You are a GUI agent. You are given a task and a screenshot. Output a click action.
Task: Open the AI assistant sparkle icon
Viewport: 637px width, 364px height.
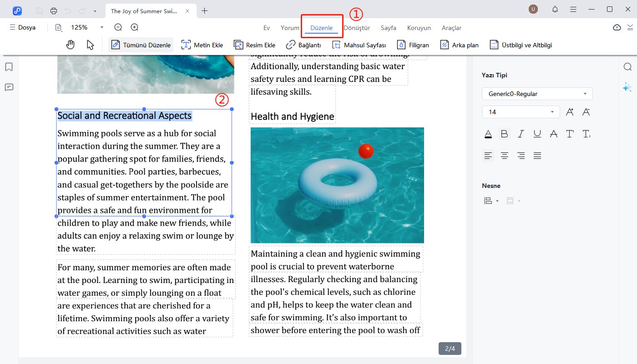point(627,87)
